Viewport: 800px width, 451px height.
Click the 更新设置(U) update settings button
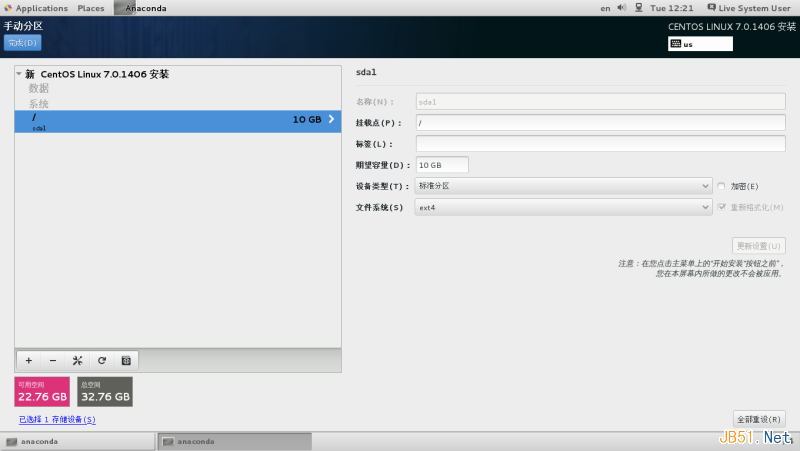pyautogui.click(x=759, y=246)
